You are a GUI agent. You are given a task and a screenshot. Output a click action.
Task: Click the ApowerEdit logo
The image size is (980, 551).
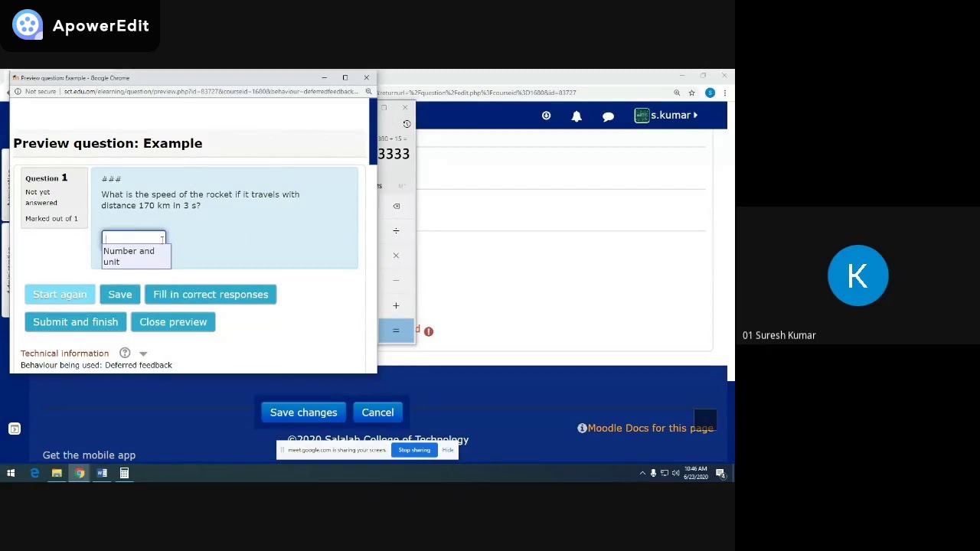pos(80,25)
